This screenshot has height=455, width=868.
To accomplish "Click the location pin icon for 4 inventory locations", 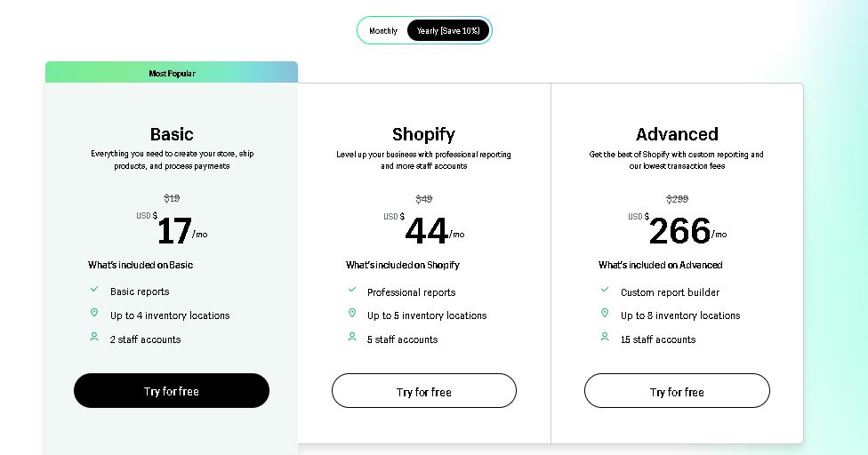I will coord(94,313).
